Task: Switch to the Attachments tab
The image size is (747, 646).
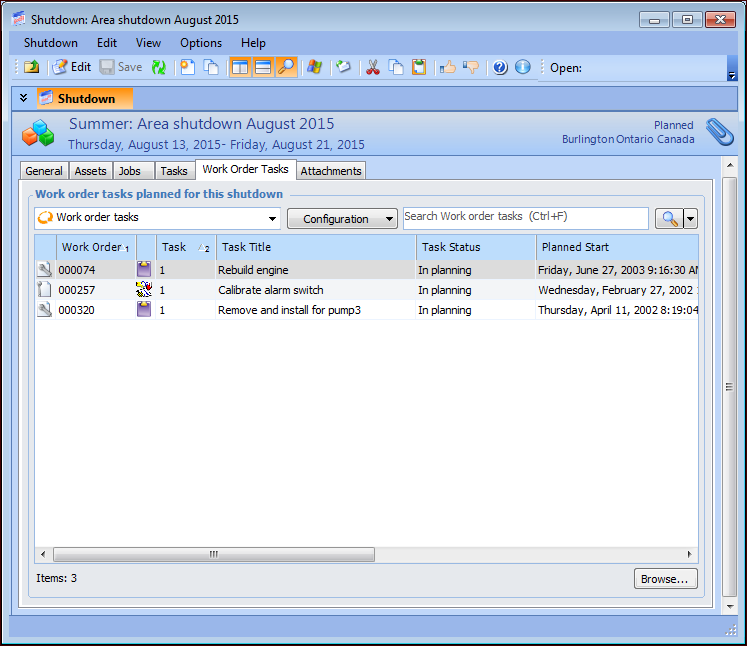Action: tap(331, 171)
